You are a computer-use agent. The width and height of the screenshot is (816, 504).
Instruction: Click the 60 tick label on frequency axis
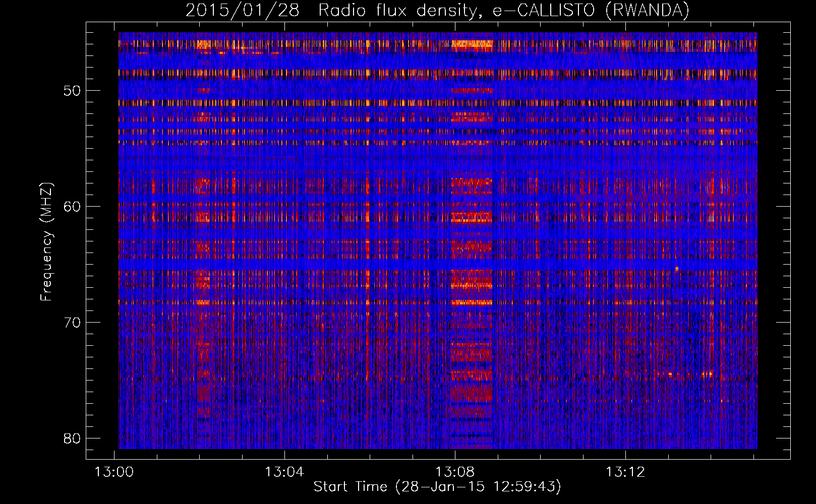tap(73, 207)
